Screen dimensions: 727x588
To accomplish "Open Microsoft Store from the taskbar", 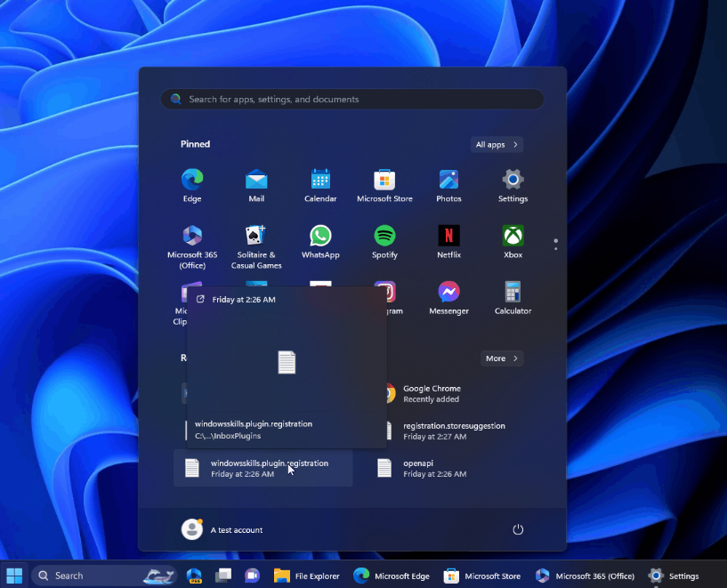I will [x=482, y=576].
